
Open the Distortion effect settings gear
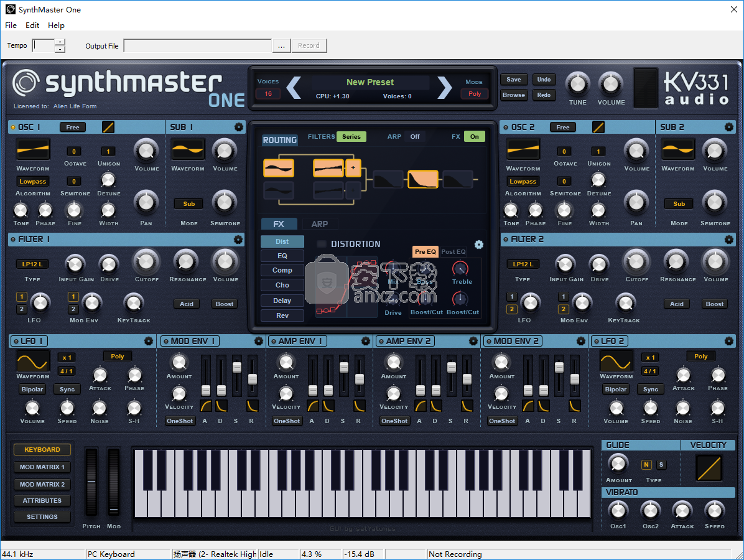click(x=479, y=245)
